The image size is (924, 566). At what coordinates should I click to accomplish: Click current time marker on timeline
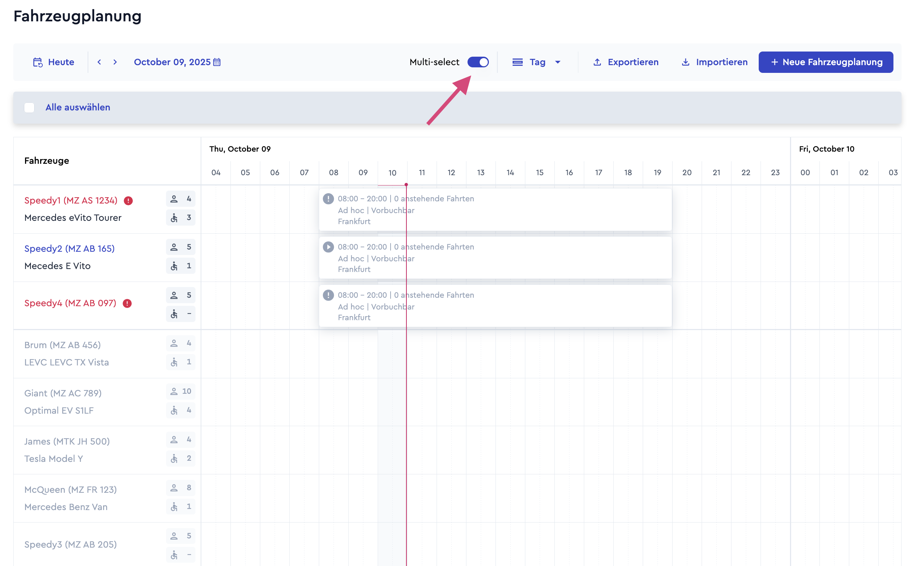[x=406, y=185]
